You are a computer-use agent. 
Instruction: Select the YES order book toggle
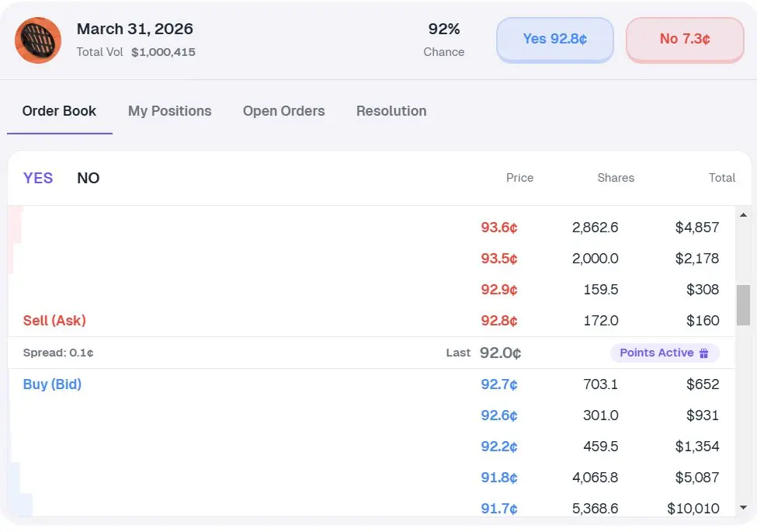(38, 178)
